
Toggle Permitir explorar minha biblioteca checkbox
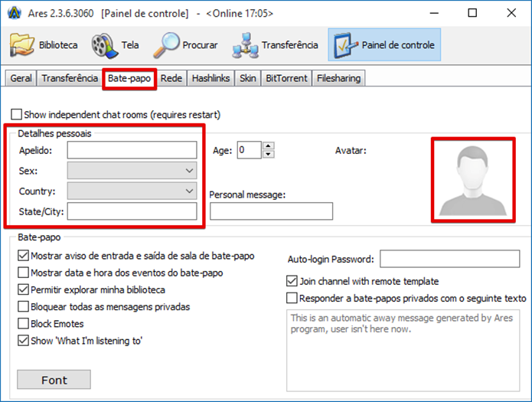[23, 289]
